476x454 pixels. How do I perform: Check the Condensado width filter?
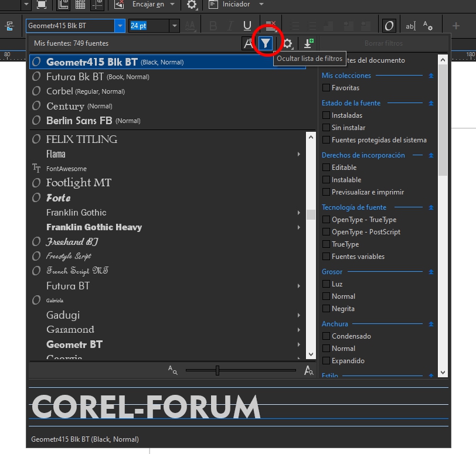click(326, 336)
